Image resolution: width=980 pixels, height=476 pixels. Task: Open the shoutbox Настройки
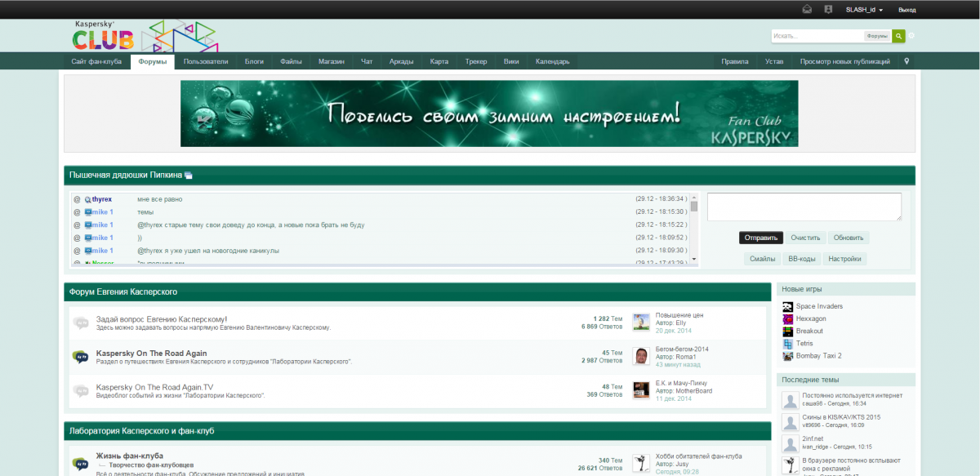[x=844, y=259]
